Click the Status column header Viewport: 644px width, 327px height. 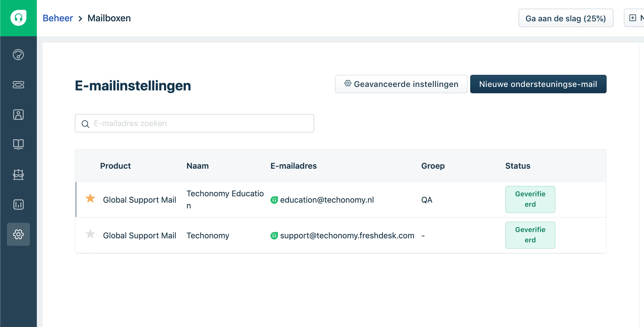coord(518,166)
